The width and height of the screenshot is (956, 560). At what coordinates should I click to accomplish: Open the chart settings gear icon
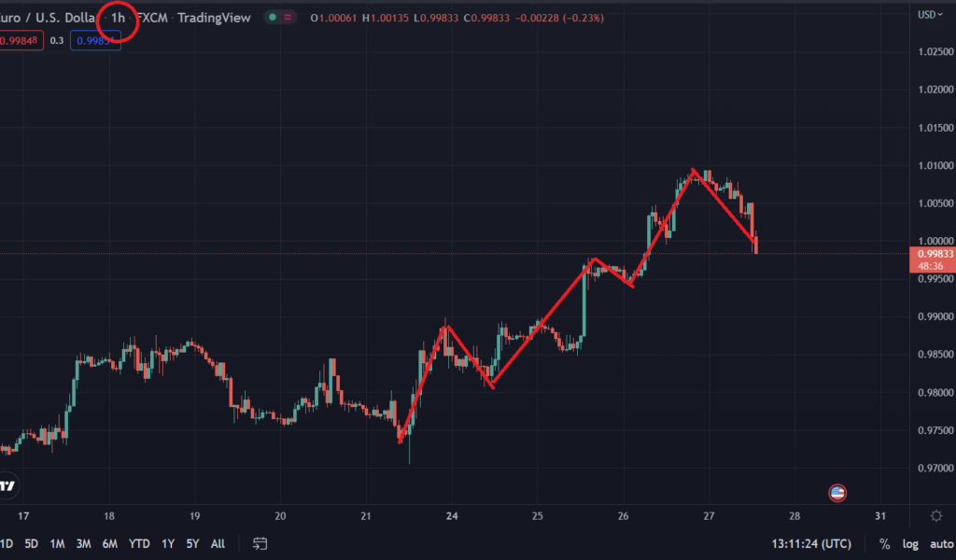click(x=936, y=515)
